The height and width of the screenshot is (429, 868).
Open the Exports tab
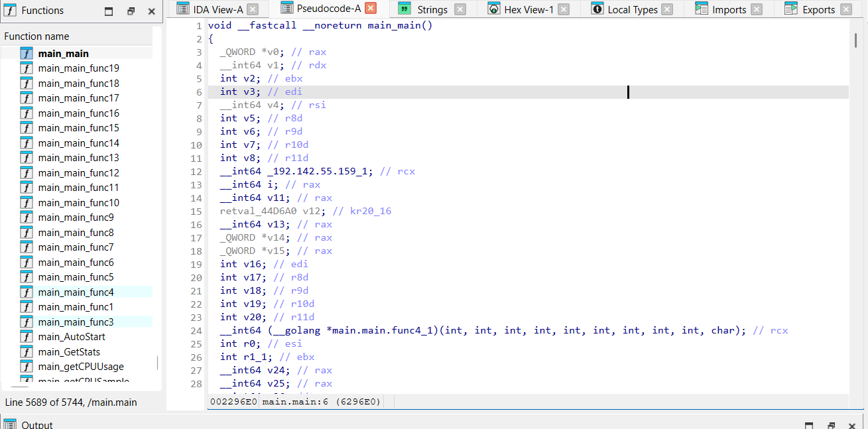[x=818, y=9]
